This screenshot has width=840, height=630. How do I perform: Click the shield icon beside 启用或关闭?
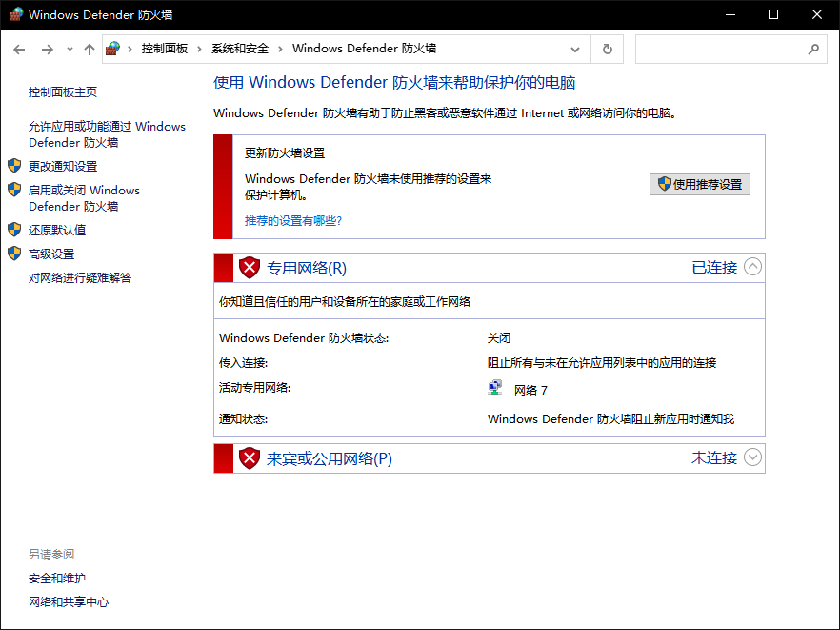[x=14, y=190]
